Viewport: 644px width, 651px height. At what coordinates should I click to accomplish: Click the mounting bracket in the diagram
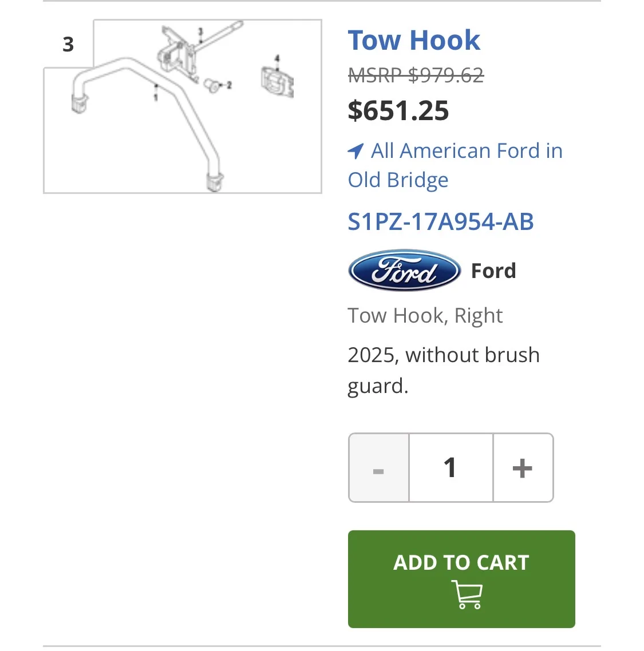176,56
